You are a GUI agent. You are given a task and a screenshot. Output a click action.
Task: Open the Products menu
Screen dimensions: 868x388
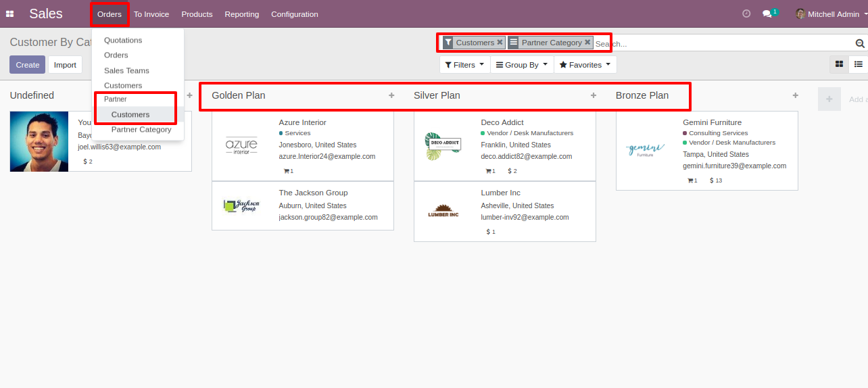(x=197, y=14)
